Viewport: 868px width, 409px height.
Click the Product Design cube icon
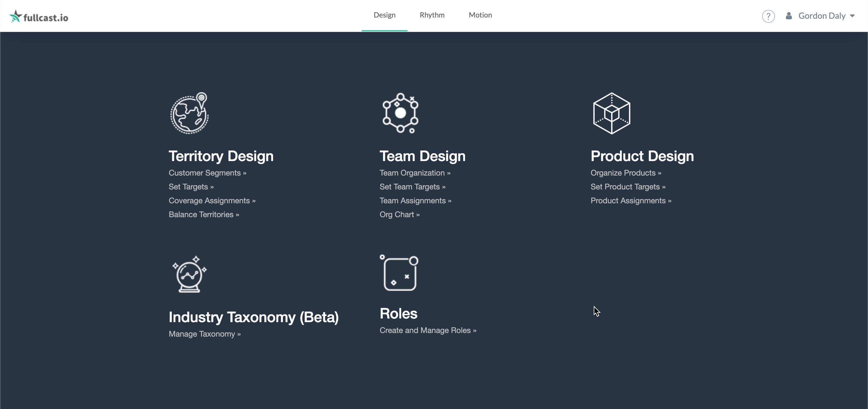pos(612,113)
